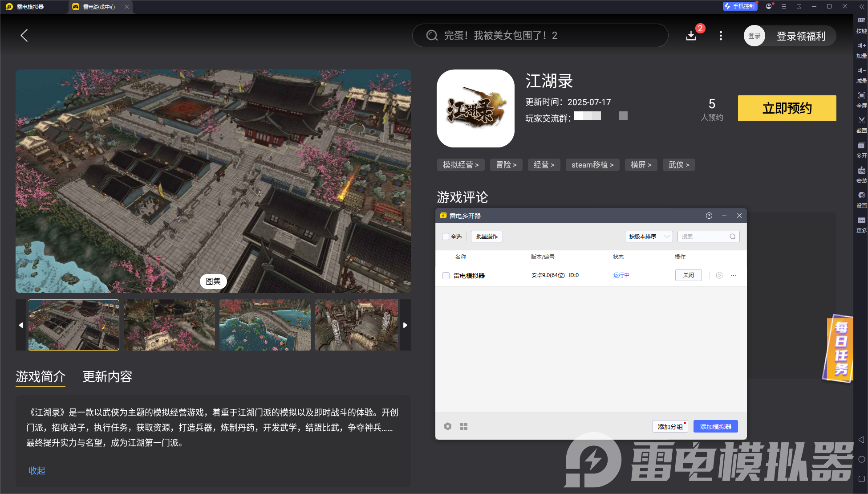
Task: Click the right arrow of screenshot carousel
Action: [405, 325]
